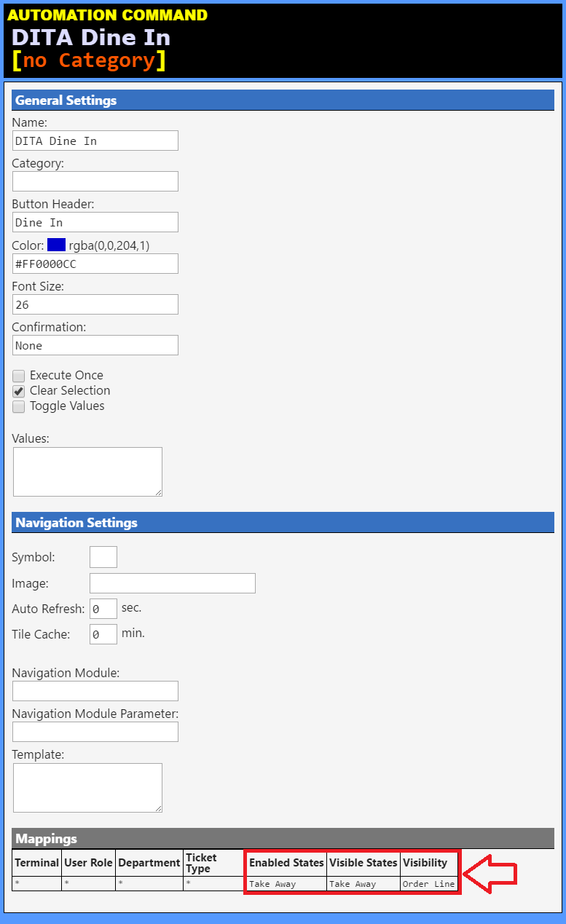Image resolution: width=566 pixels, height=924 pixels.
Task: Select the color hex code field
Action: click(95, 264)
